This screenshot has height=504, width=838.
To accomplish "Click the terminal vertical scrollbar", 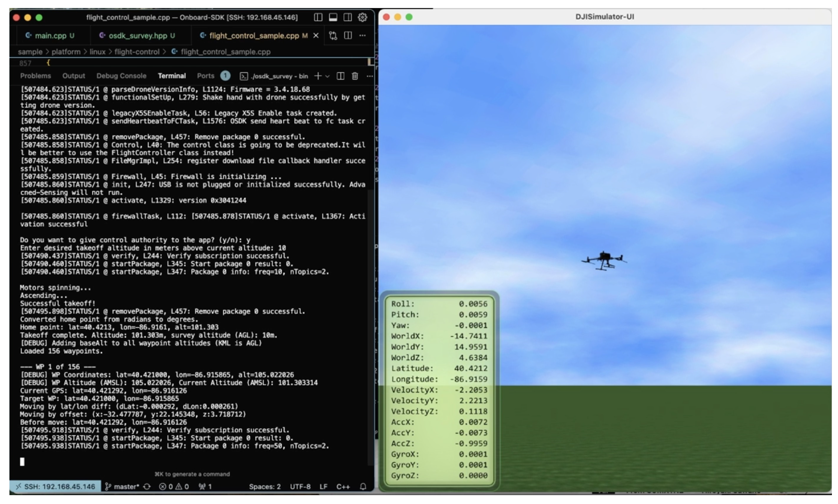I will pos(371,326).
